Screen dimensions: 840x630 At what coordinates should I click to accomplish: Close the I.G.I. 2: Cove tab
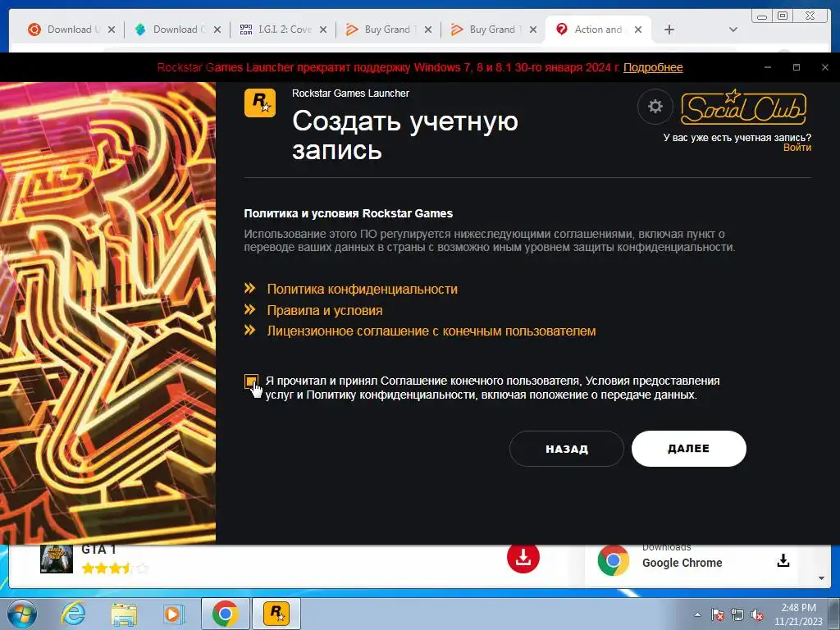click(x=323, y=30)
